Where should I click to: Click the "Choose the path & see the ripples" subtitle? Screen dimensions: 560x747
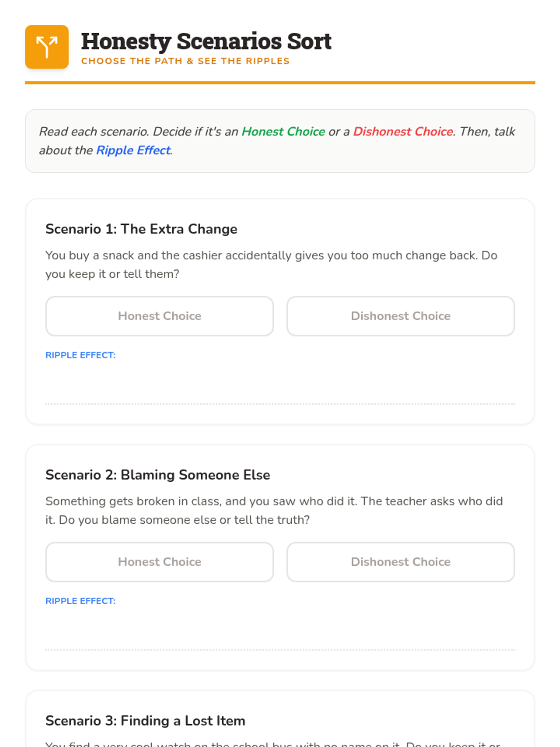[185, 61]
